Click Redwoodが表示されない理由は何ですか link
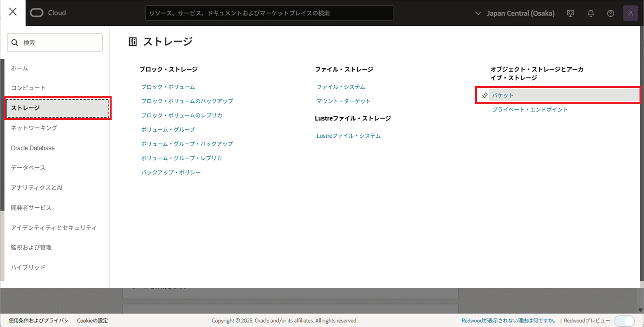 (509, 321)
